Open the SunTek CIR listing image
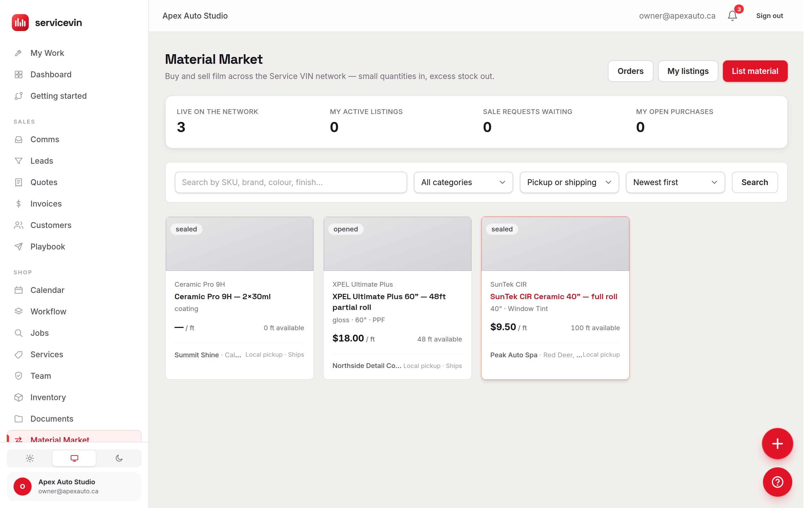The width and height of the screenshot is (812, 508). [x=555, y=244]
